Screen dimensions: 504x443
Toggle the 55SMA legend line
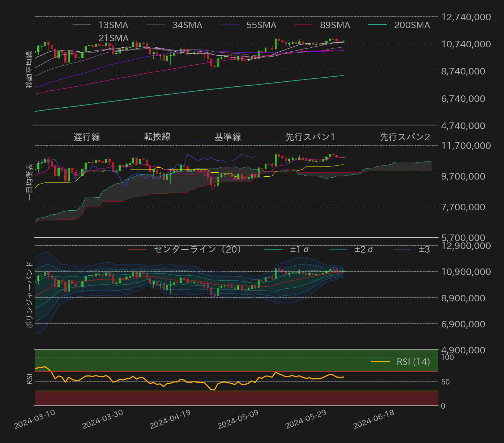click(261, 25)
